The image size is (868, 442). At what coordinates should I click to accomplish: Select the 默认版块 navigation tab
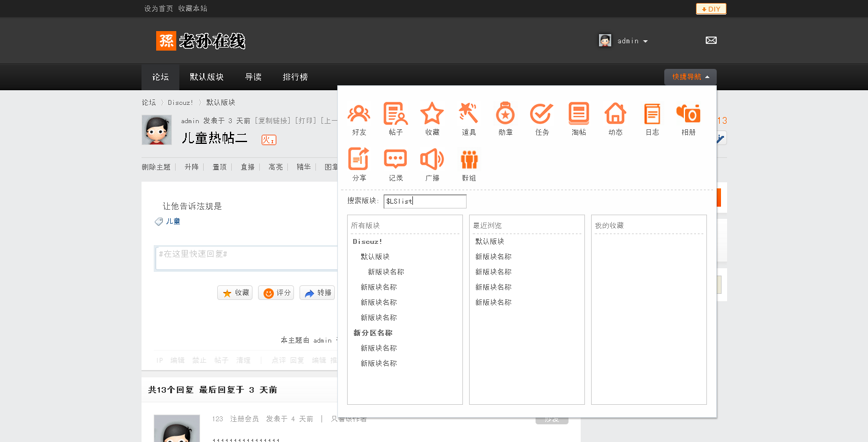tap(207, 77)
